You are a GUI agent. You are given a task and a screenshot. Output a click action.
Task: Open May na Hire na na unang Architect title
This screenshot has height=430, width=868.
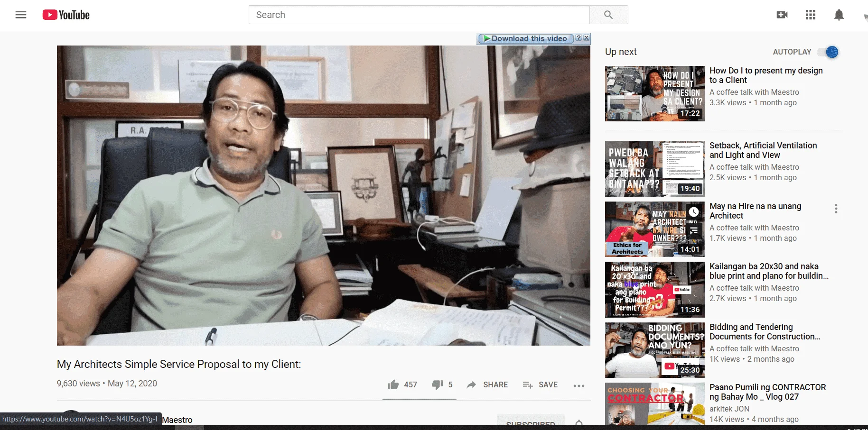(756, 211)
